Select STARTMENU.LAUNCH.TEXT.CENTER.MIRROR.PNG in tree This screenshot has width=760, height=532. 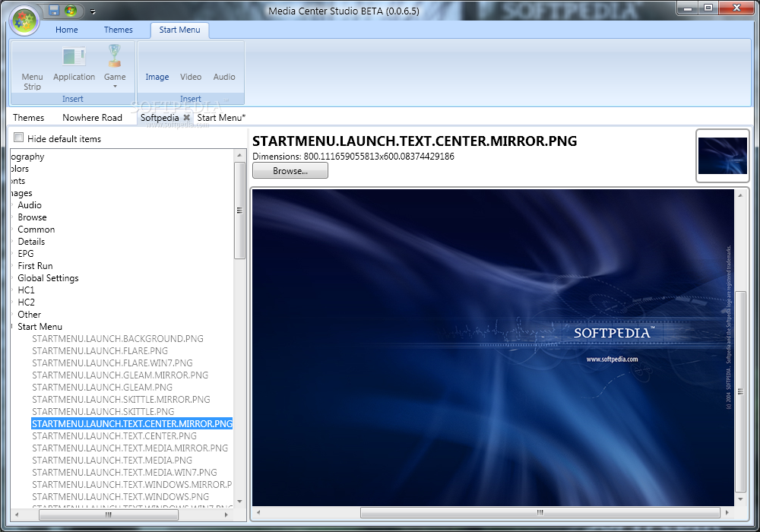pyautogui.click(x=131, y=423)
